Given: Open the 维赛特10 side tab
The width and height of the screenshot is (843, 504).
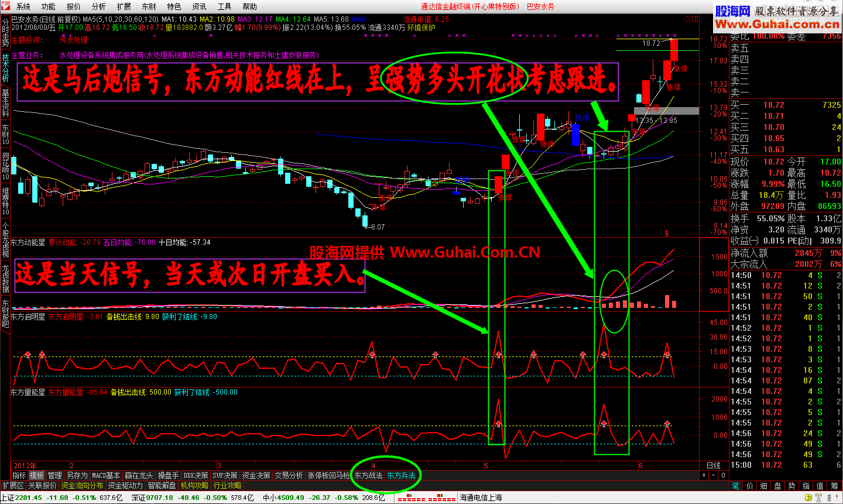Looking at the screenshot, I should (5, 201).
